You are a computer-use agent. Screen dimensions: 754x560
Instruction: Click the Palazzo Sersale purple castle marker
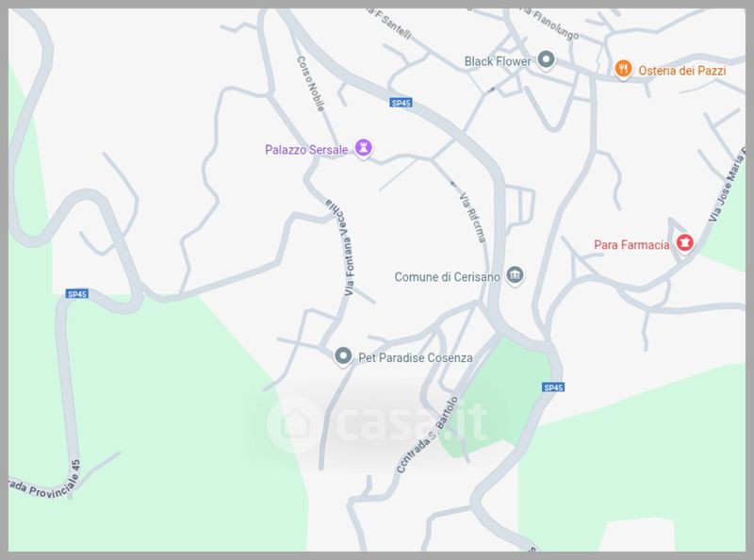tap(364, 148)
